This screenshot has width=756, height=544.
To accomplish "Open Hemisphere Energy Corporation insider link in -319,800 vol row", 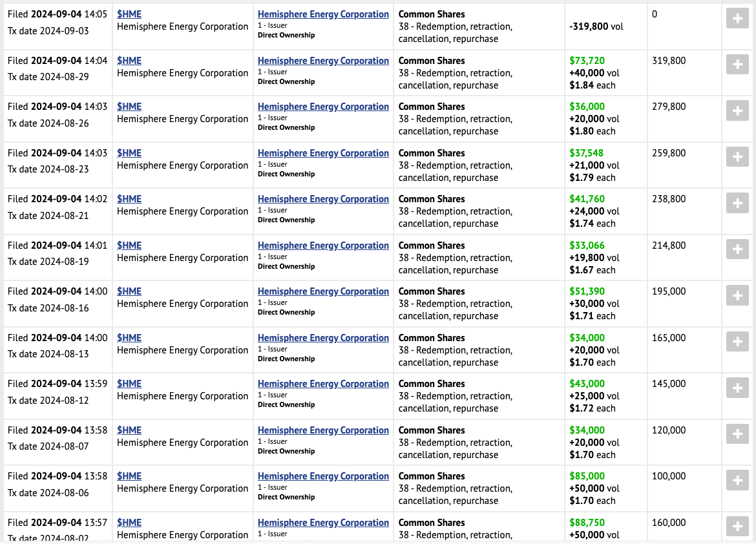I will click(323, 14).
